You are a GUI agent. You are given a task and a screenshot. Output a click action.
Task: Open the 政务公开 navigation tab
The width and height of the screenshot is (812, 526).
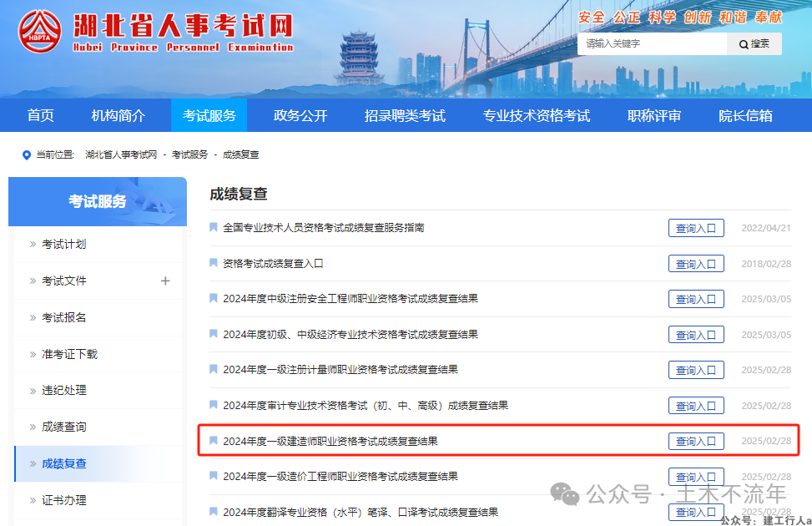300,115
